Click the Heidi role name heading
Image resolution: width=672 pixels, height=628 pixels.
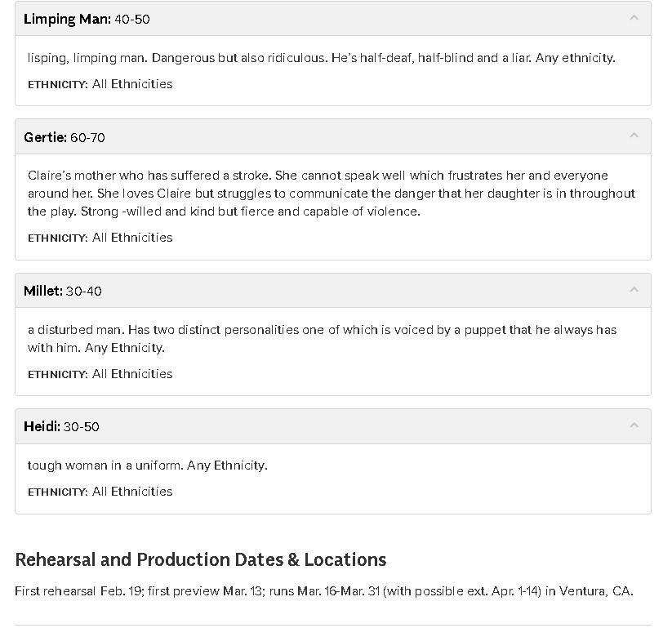[42, 426]
